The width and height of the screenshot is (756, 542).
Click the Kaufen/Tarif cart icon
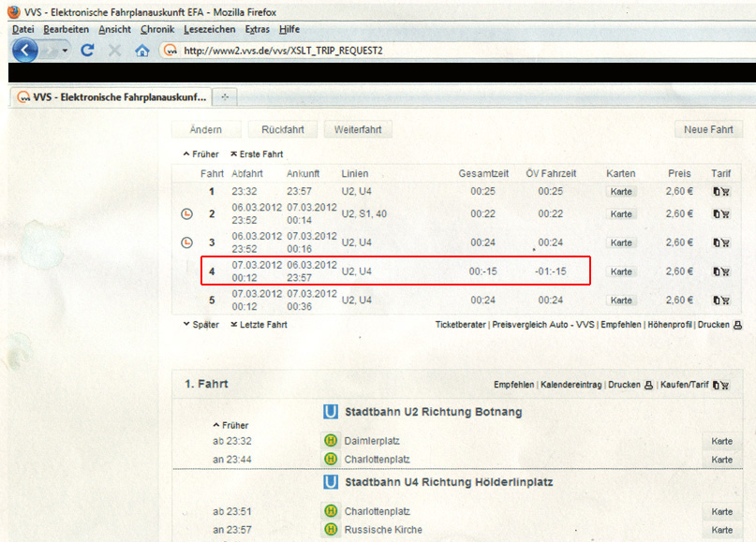[721, 385]
